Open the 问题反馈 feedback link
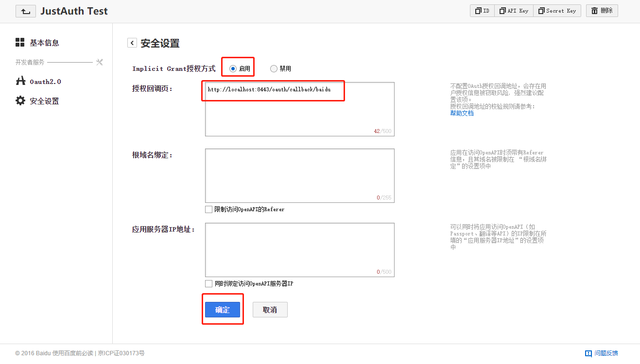 (606, 353)
